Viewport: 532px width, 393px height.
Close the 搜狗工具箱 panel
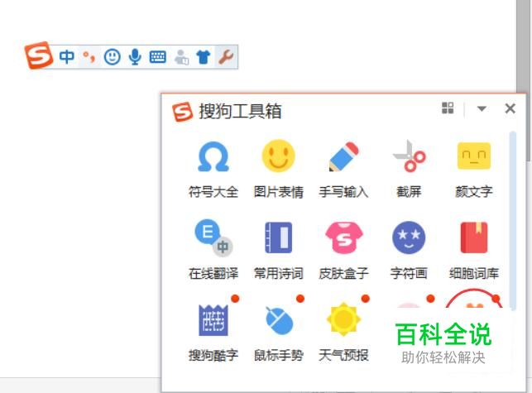pos(510,108)
